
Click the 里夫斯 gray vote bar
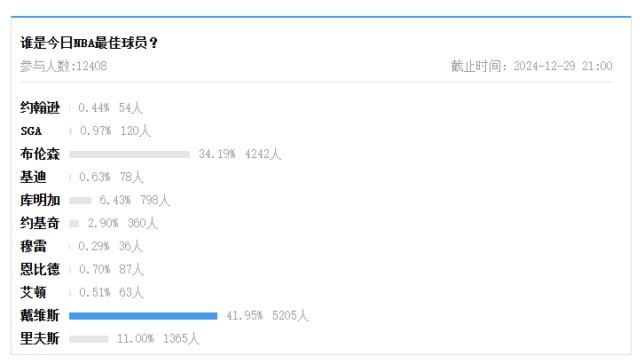(x=89, y=338)
